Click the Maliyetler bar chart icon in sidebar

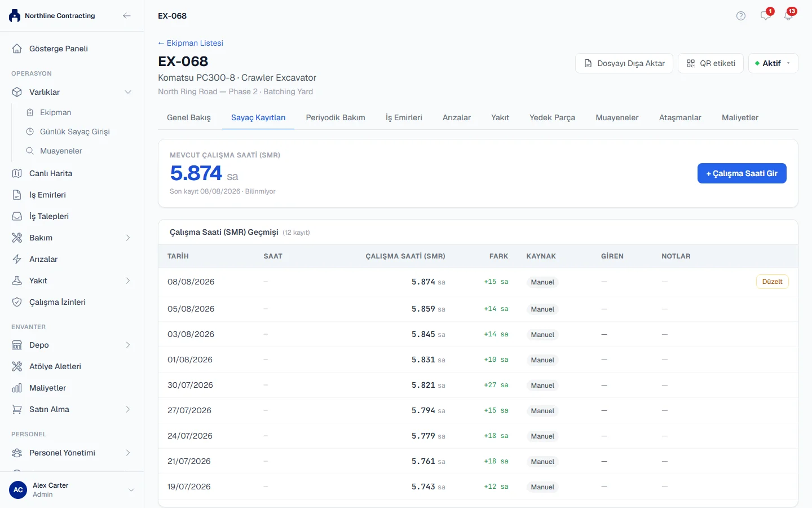17,388
